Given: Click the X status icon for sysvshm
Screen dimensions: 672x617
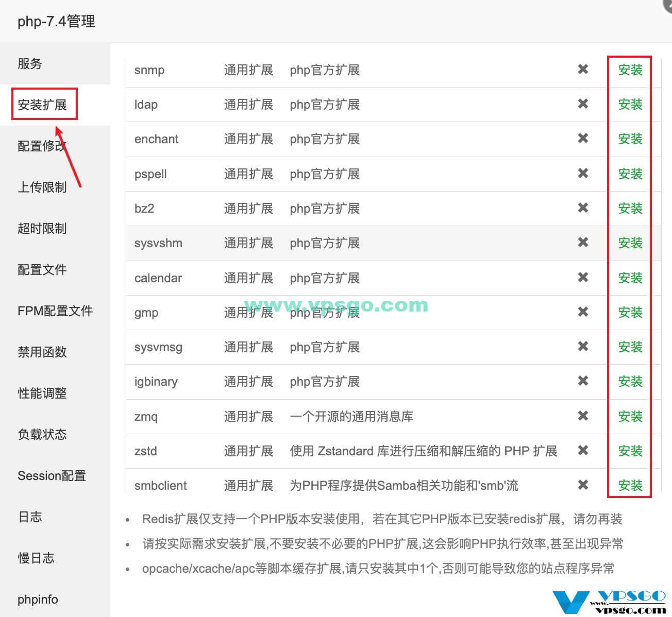Looking at the screenshot, I should point(583,242).
